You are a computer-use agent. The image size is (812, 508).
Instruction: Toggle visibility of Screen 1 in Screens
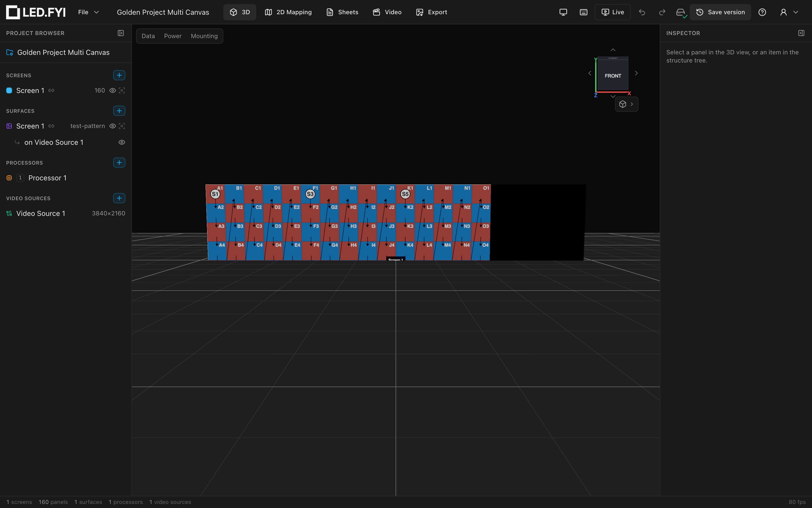(x=113, y=90)
